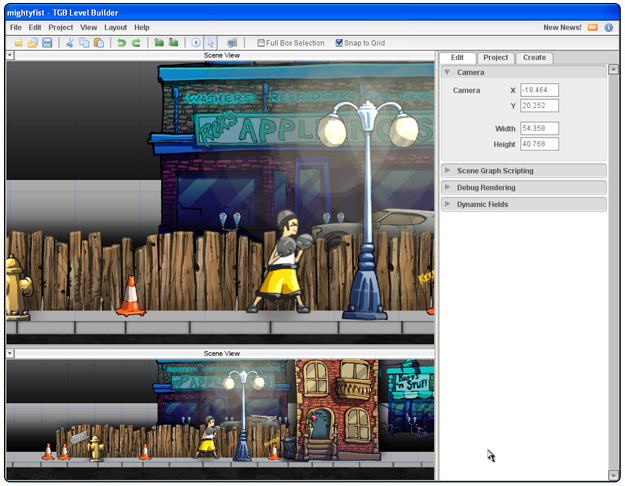Viewport: 625px width, 486px height.
Task: Click the Paste clipboard icon
Action: (98, 43)
